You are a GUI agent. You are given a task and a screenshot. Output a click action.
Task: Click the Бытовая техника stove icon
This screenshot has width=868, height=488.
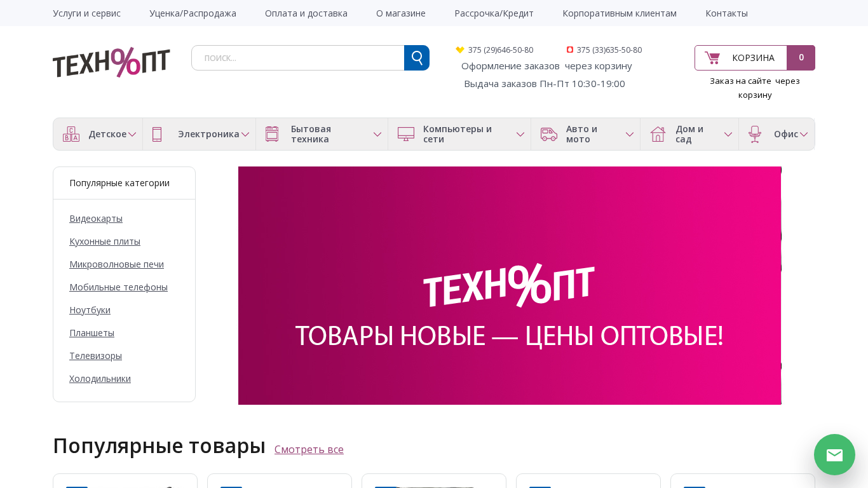pos(272,134)
